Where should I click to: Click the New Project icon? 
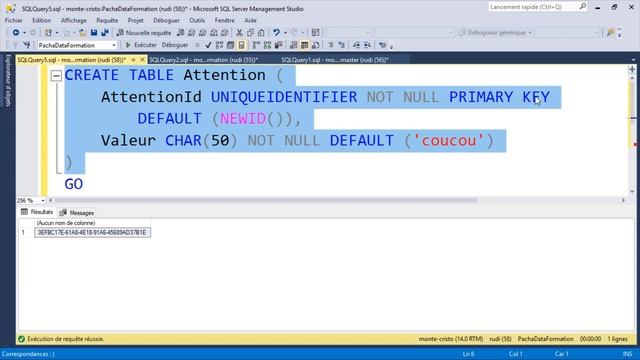49,33
